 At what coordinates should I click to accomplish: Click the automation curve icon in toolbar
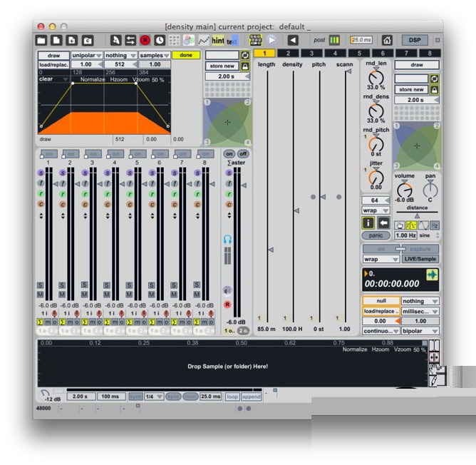coord(204,40)
